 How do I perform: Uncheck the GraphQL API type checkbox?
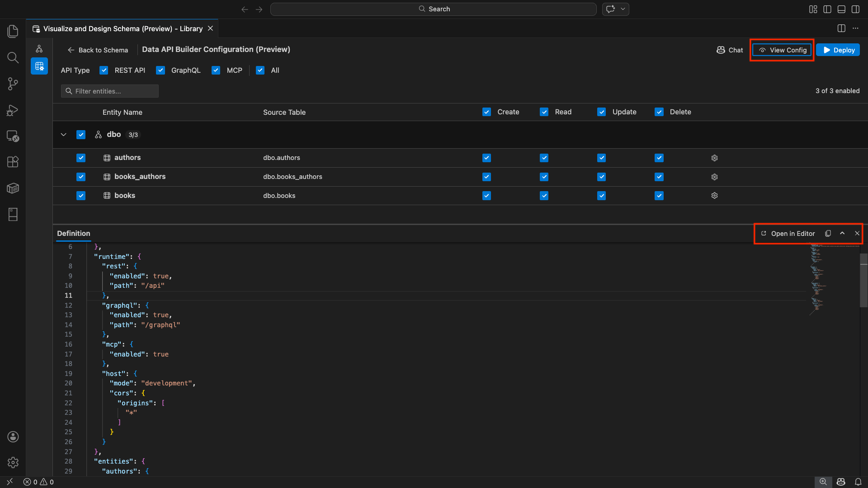pos(160,70)
